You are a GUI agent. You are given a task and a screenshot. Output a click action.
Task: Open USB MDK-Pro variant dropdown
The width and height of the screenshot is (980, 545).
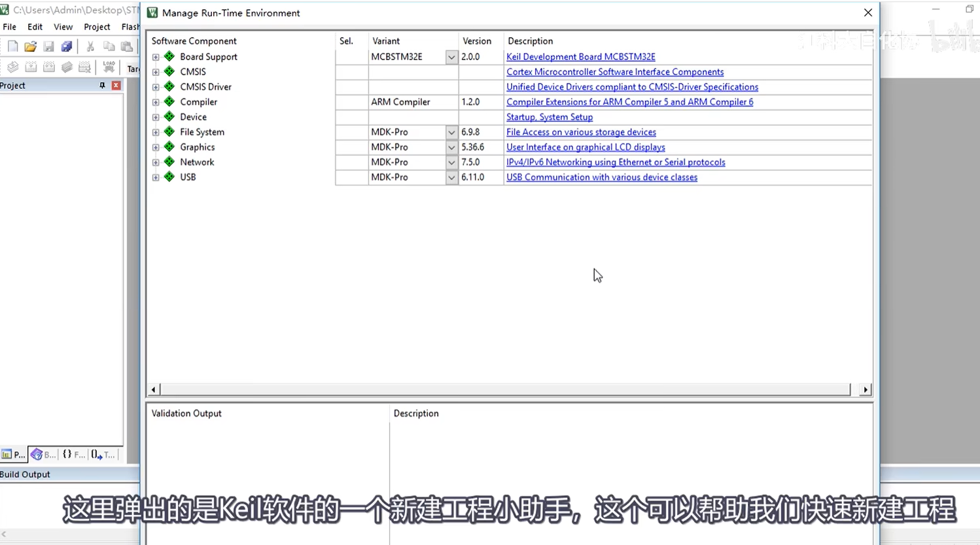[451, 177]
